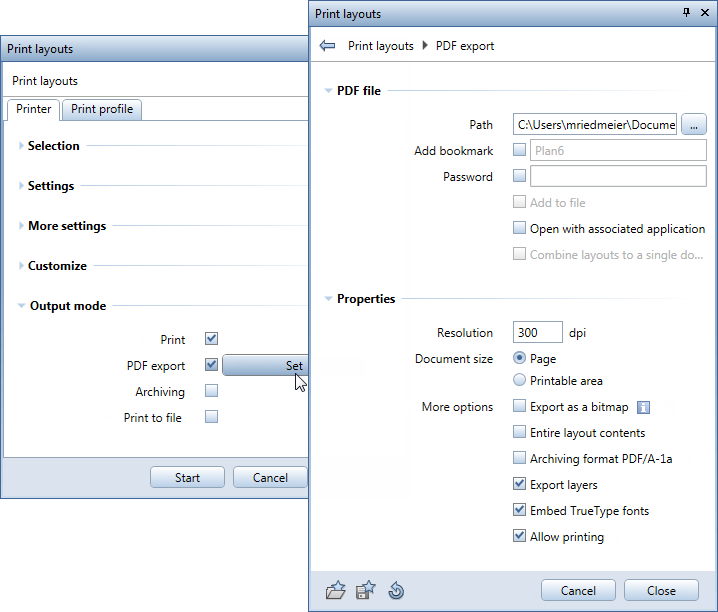This screenshot has height=612, width=718.
Task: Switch to the Print profile tab
Action: (x=102, y=109)
